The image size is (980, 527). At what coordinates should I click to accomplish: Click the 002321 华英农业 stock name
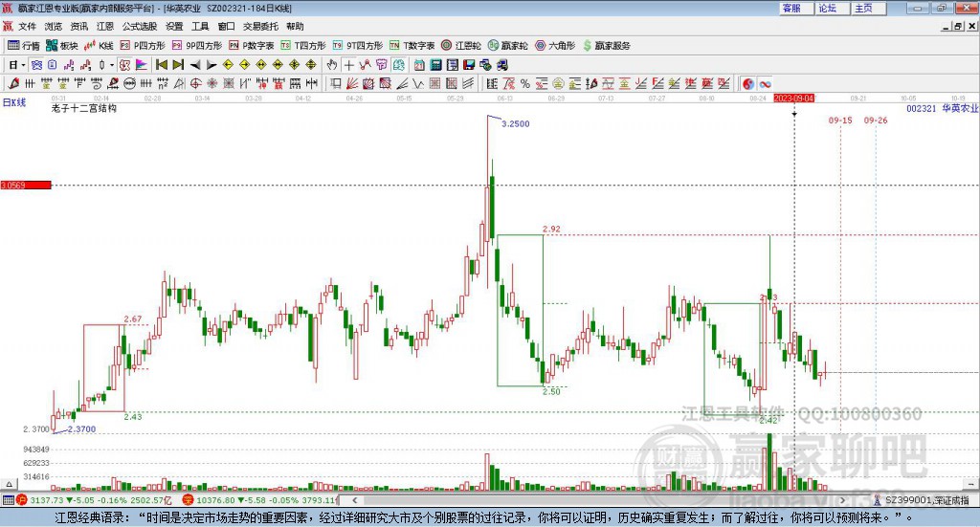click(x=942, y=108)
